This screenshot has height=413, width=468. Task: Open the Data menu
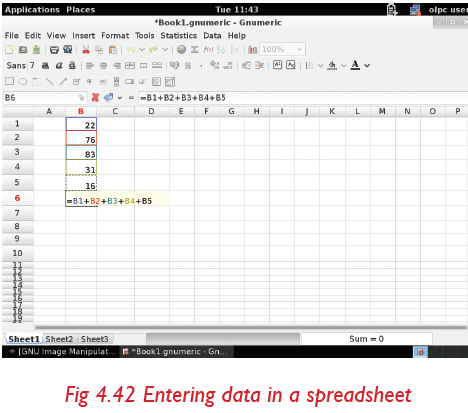212,36
